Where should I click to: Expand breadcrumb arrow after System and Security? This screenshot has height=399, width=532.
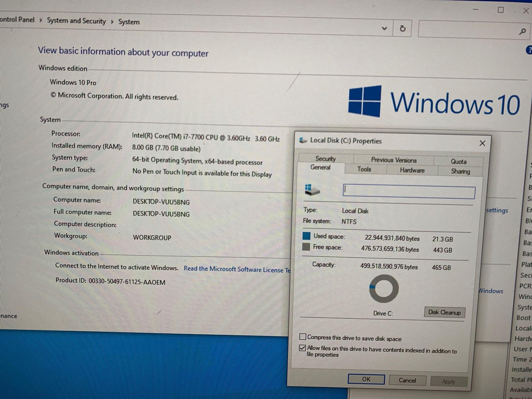112,22
